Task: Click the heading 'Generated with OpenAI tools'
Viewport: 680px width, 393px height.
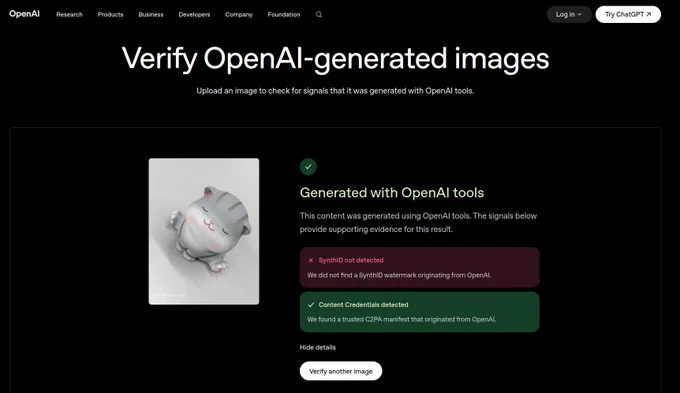Action: (392, 193)
